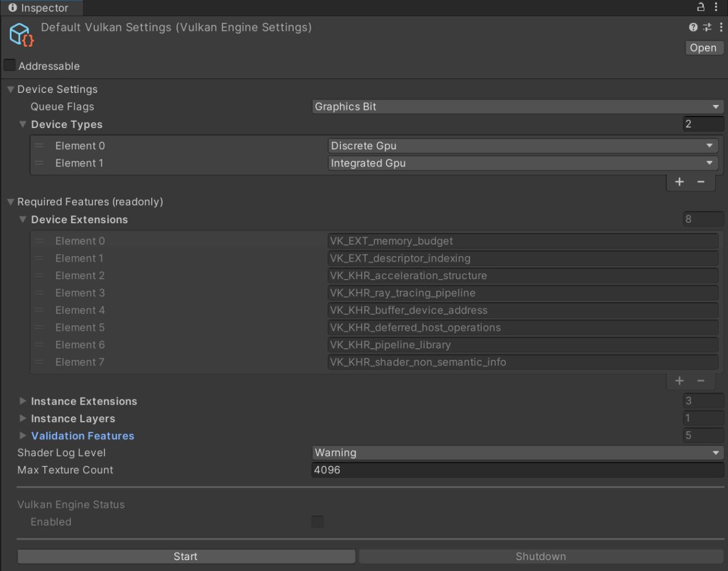Open the asset's three-dot context menu

click(x=720, y=27)
